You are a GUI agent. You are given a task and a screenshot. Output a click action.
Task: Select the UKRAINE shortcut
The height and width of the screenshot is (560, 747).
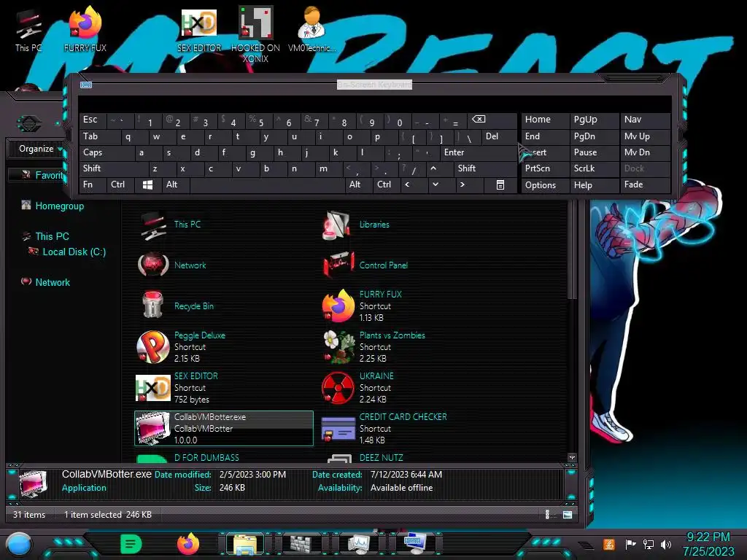(x=358, y=388)
